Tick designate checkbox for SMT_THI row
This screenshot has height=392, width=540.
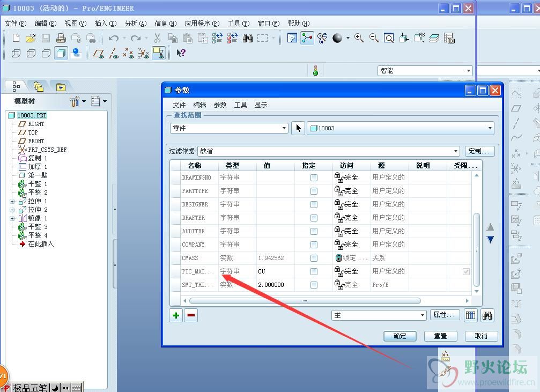click(314, 285)
